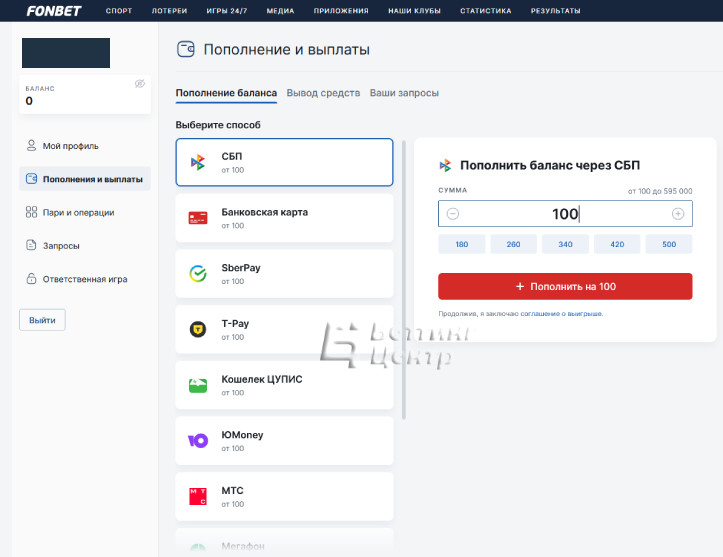Choose the 180 preset amount

click(x=462, y=244)
